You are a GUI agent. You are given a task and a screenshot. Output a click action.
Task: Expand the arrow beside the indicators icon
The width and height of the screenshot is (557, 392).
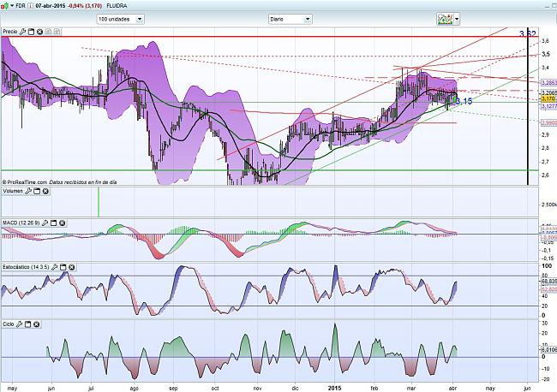coord(457,19)
